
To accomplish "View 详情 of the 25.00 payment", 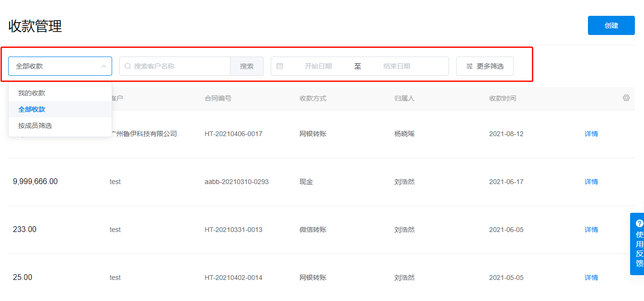I will (x=591, y=278).
